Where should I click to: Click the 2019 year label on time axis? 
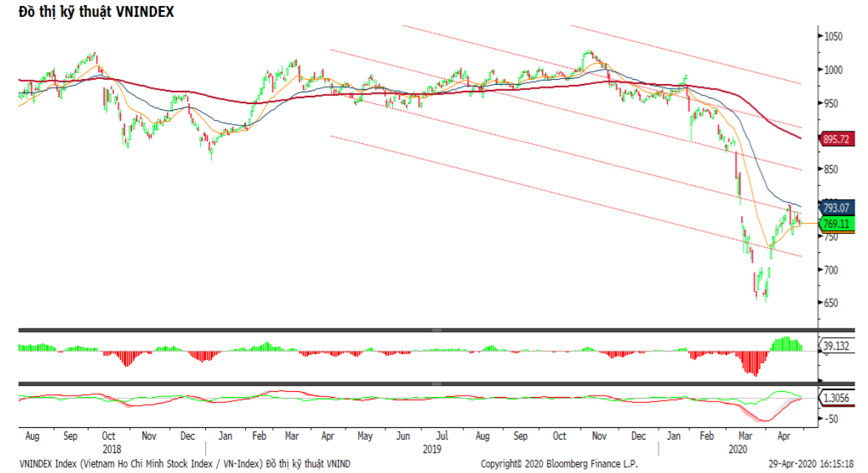point(432,449)
